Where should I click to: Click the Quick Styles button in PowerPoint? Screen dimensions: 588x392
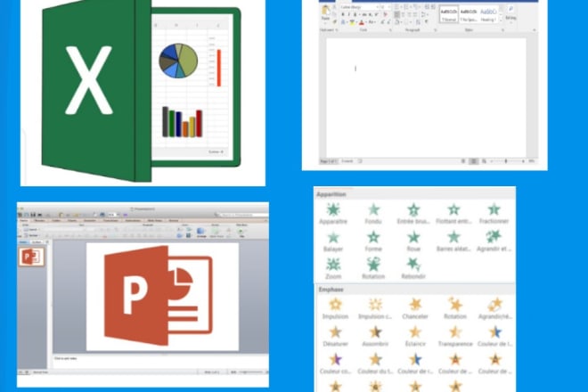point(216,233)
